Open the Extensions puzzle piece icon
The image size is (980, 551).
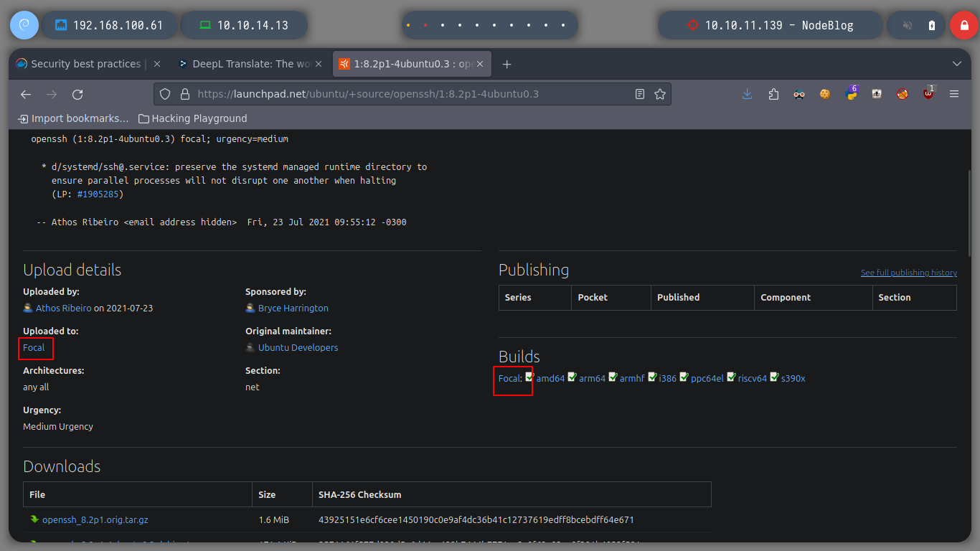(773, 94)
